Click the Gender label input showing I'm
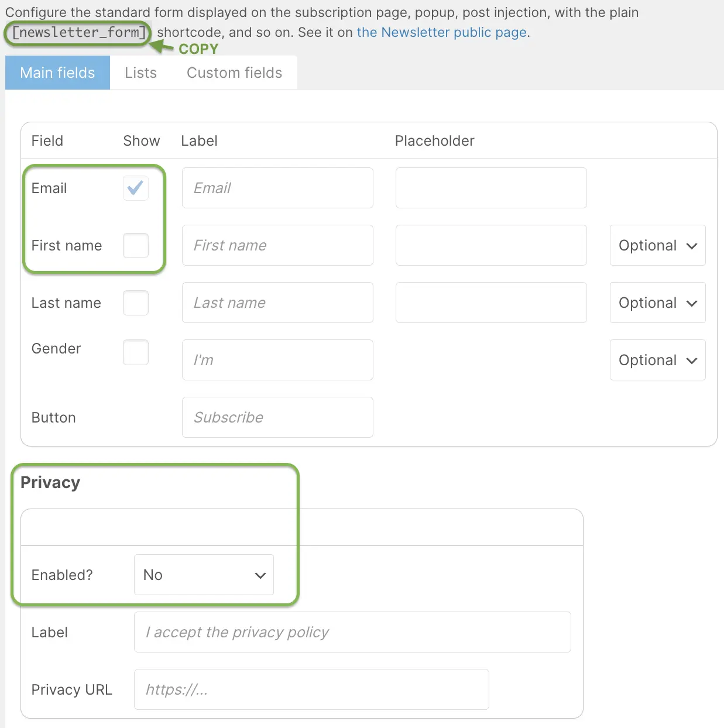The width and height of the screenshot is (724, 728). pos(277,360)
